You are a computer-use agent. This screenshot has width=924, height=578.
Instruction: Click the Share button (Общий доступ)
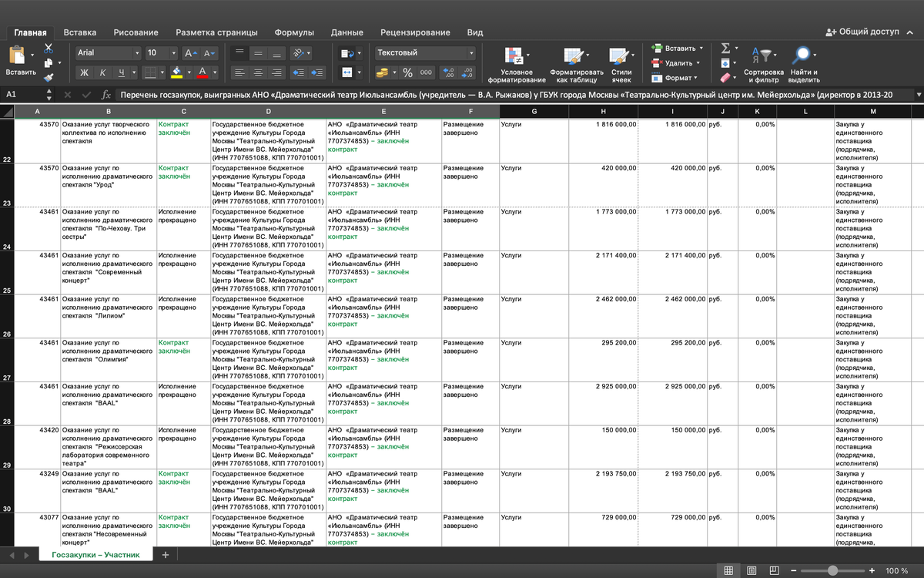(862, 32)
